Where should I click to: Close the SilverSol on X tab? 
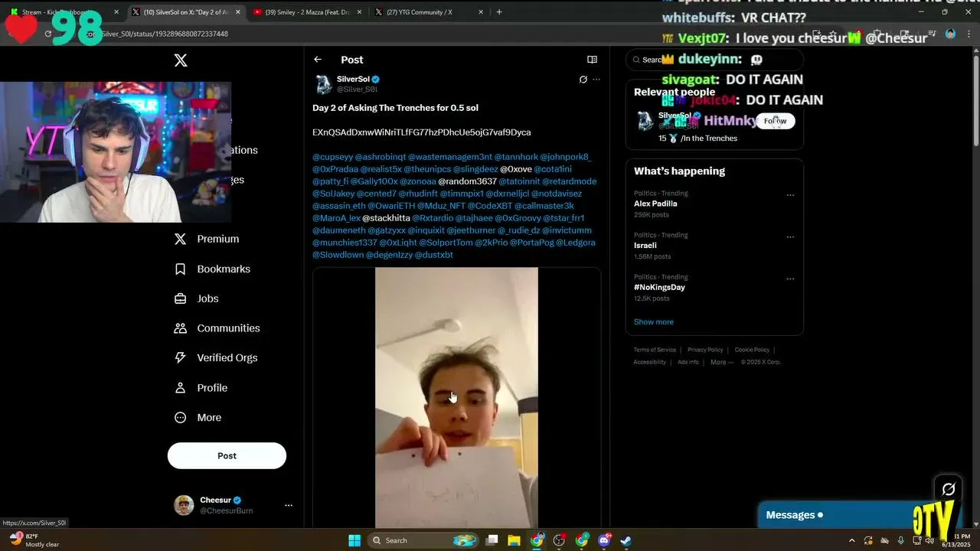point(237,12)
